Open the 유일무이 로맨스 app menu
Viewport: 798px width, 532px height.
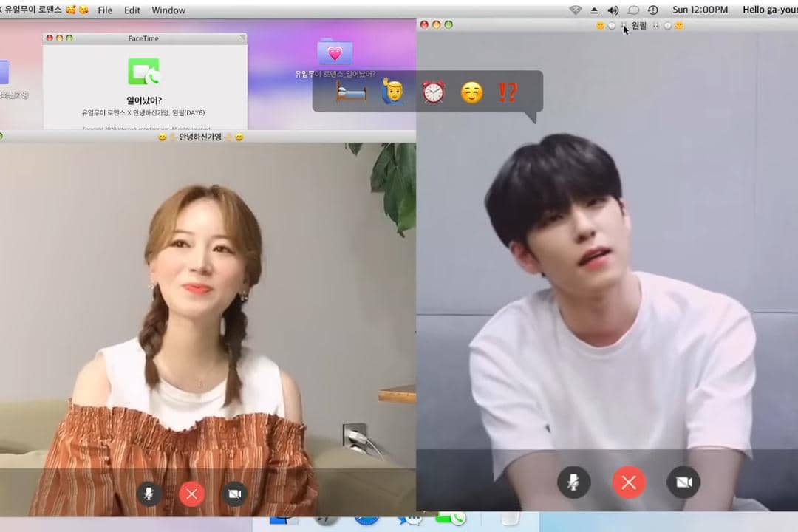[x=33, y=10]
